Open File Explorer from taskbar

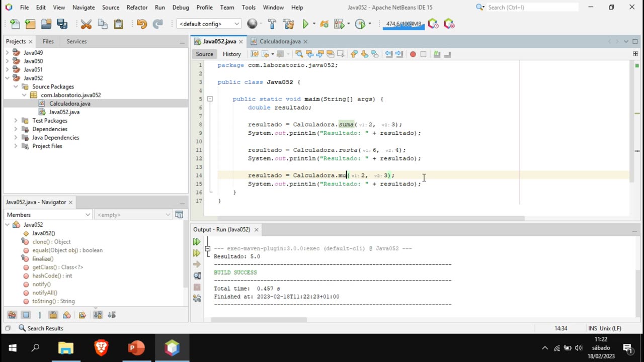tap(66, 348)
